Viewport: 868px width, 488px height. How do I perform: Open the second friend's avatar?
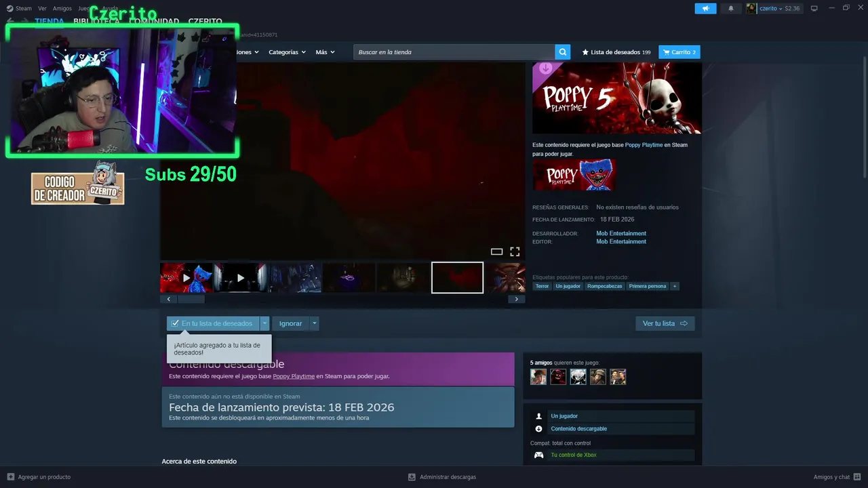[x=558, y=377]
